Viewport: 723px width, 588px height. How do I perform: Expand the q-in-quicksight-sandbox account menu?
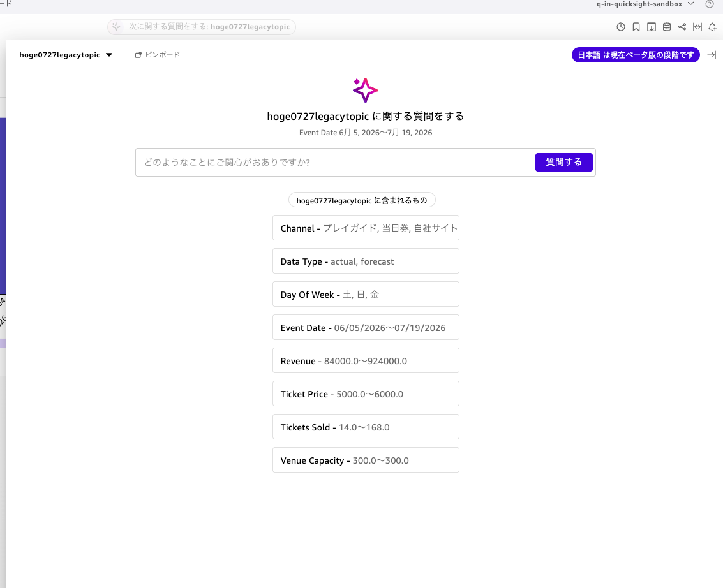[645, 4]
